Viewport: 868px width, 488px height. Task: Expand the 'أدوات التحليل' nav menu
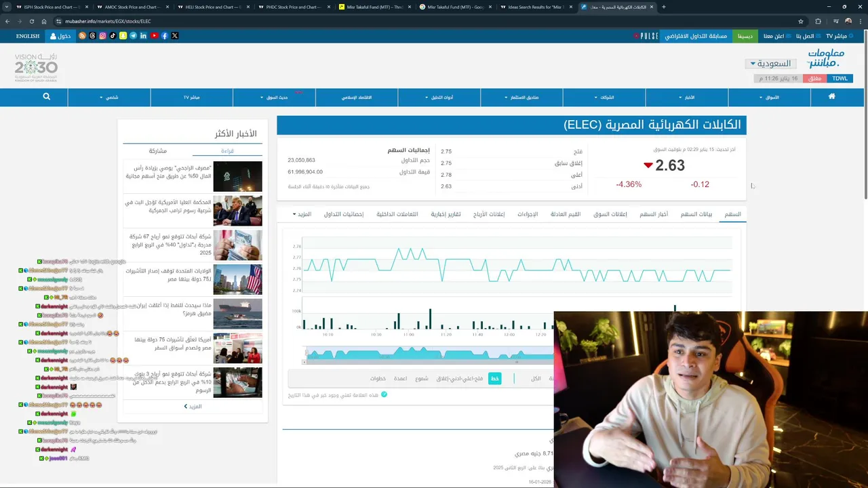tap(439, 98)
